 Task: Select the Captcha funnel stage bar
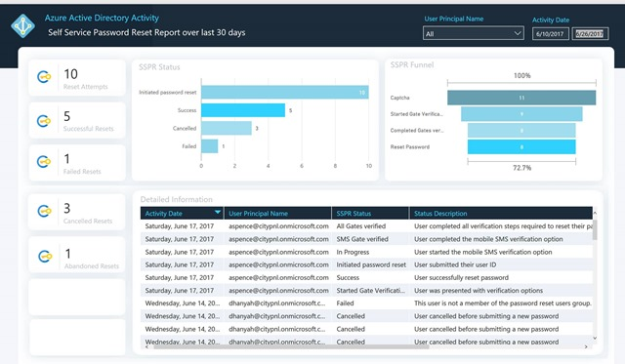coord(521,98)
